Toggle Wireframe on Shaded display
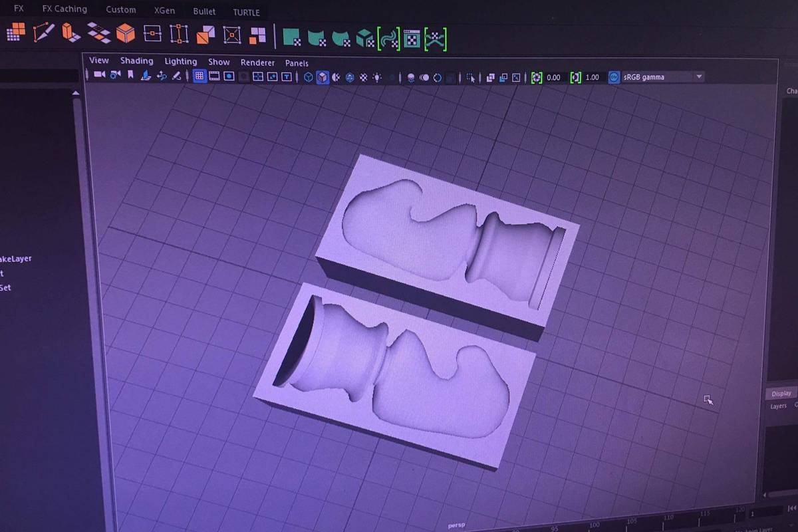Viewport: 798px width, 532px height. pos(350,77)
